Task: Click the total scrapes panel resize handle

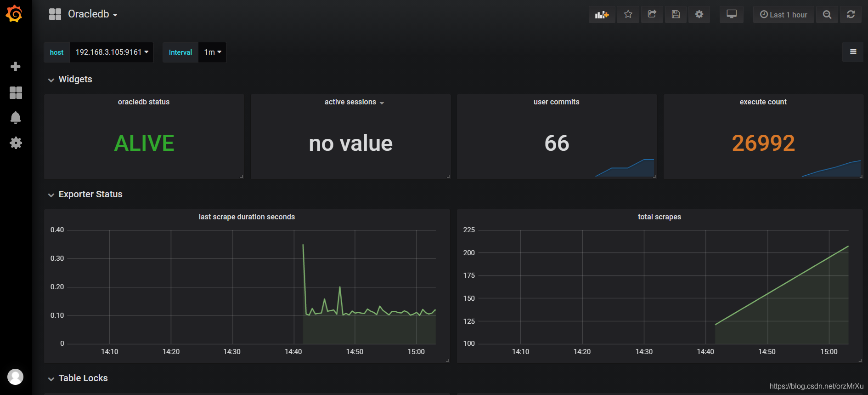Action: coord(860,361)
